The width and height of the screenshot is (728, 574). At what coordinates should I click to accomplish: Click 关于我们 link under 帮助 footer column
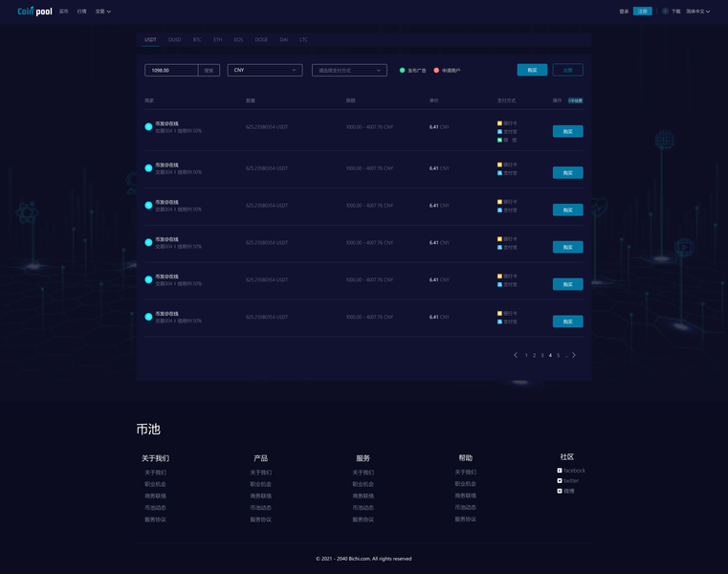tap(465, 473)
